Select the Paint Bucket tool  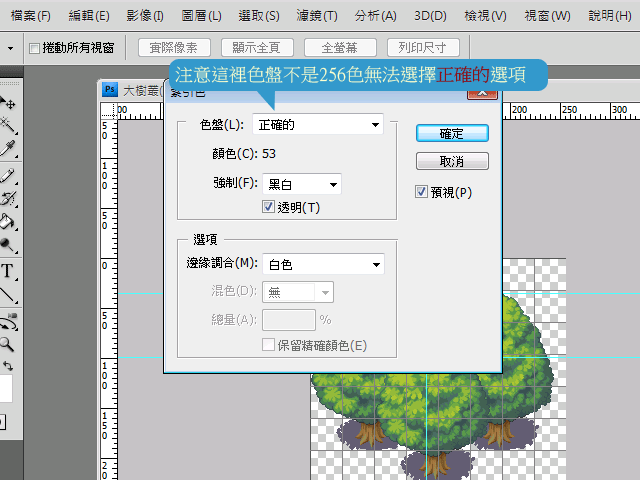pos(7,222)
